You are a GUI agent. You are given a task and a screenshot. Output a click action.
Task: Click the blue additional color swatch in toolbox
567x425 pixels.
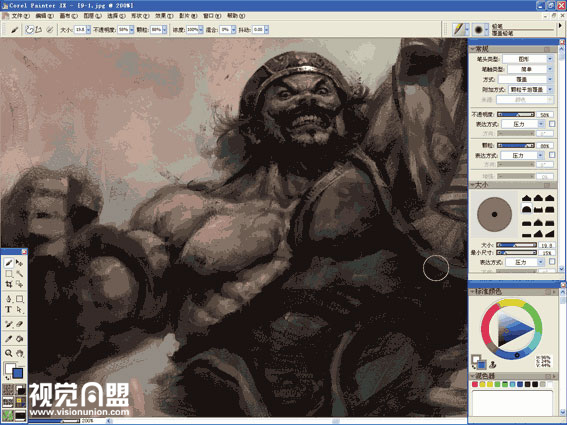[x=17, y=373]
